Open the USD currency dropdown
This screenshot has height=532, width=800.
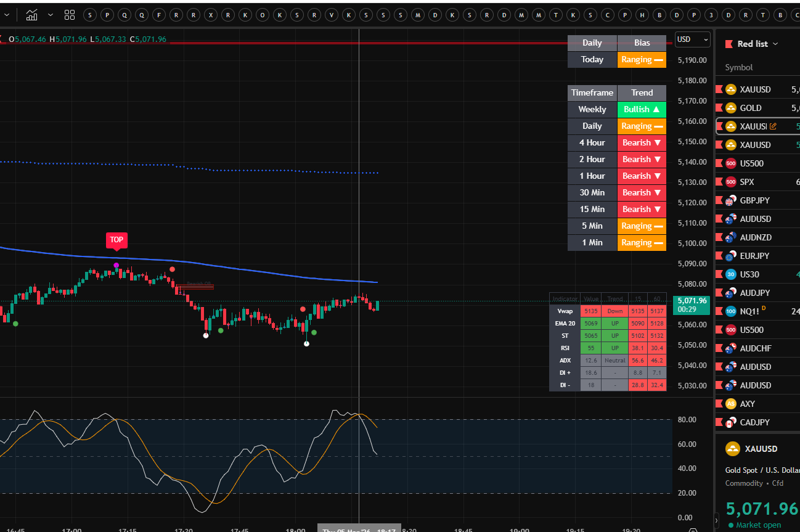tap(692, 39)
